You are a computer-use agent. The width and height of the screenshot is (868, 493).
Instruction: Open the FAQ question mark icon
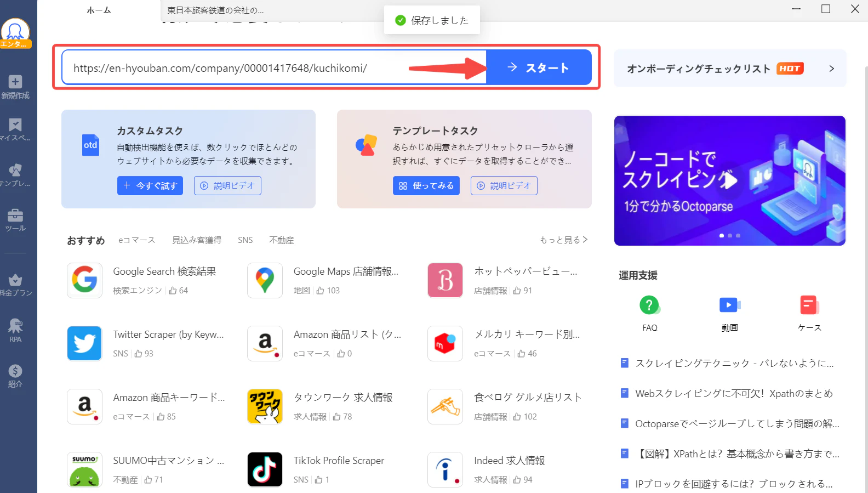coord(649,305)
